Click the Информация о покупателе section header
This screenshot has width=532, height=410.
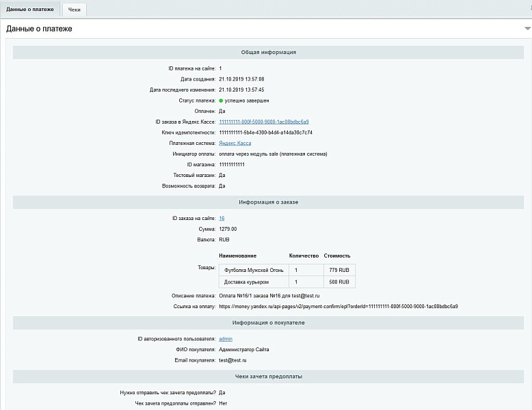click(268, 323)
